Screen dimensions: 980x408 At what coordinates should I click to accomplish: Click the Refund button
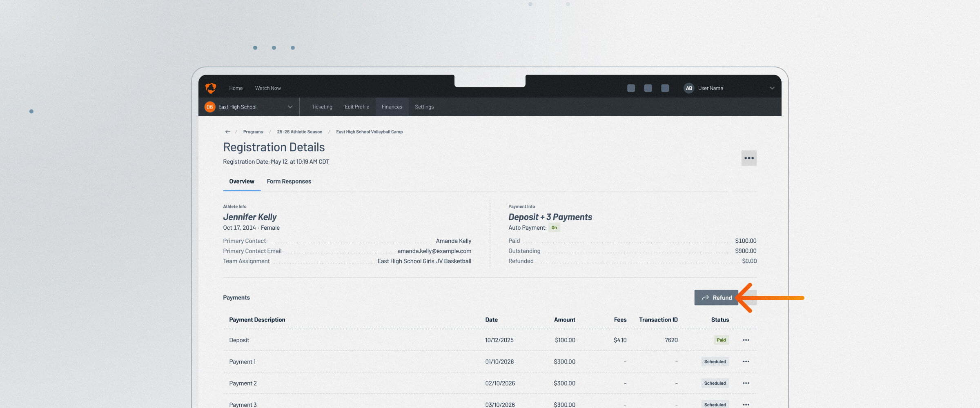click(716, 298)
